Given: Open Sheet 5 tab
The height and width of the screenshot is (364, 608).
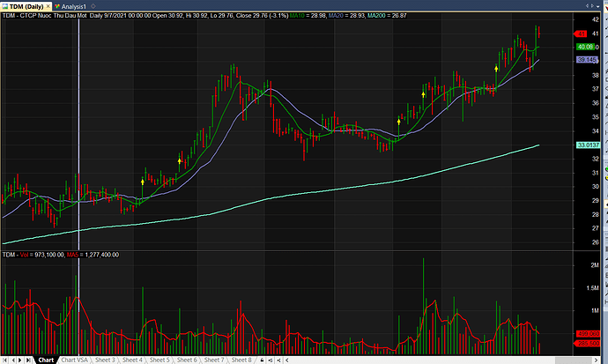Looking at the screenshot, I should coord(159,360).
